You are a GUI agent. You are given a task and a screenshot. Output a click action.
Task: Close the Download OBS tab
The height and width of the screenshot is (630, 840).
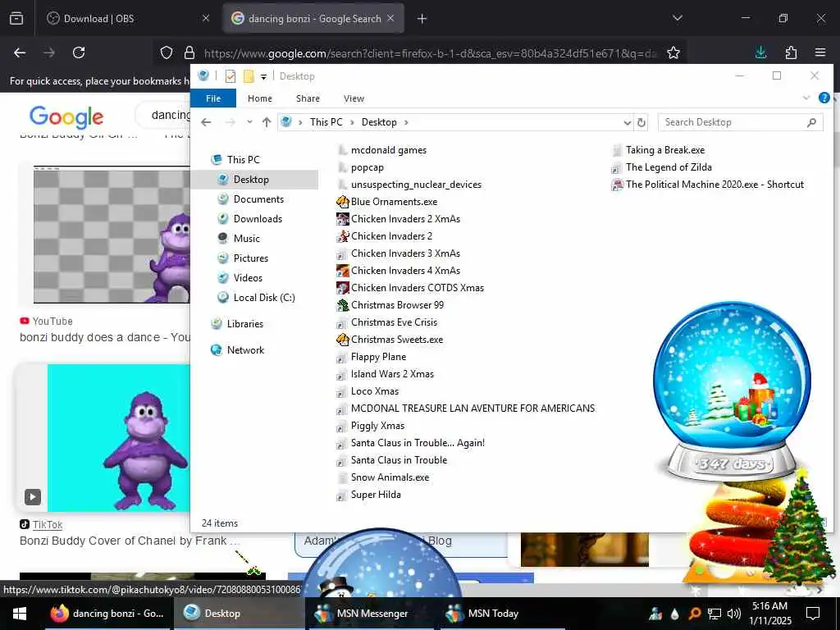click(206, 18)
